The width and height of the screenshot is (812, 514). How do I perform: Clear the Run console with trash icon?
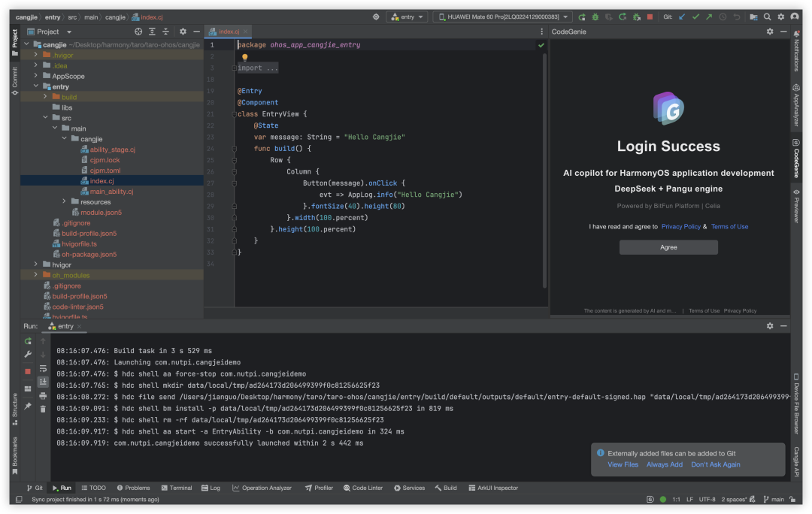43,408
